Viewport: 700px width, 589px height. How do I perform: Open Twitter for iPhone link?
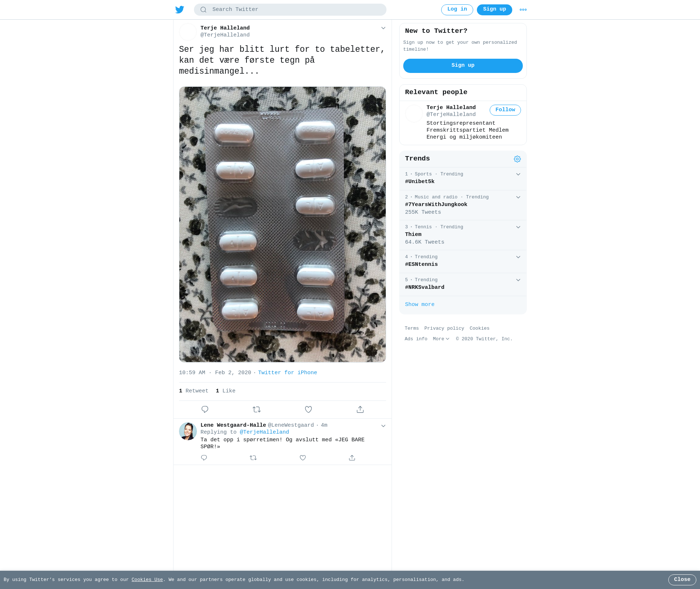[288, 373]
